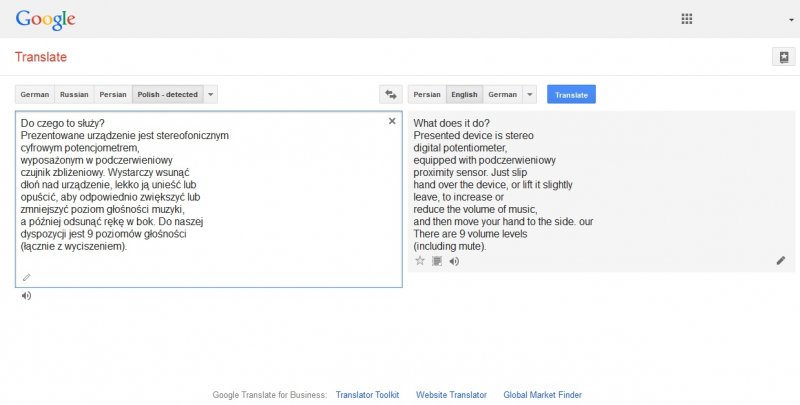This screenshot has height=405, width=800.
Task: Click inside the Polish source text box
Action: 209,199
